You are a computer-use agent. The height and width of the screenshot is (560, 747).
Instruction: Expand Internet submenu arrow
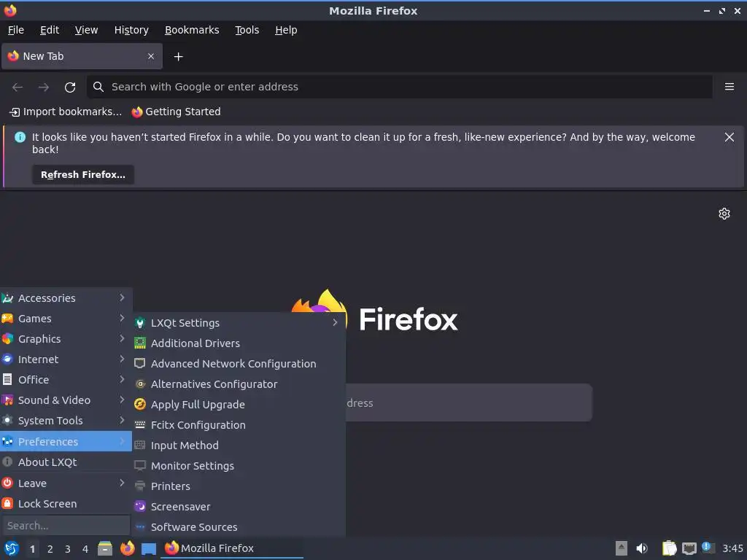click(x=123, y=359)
